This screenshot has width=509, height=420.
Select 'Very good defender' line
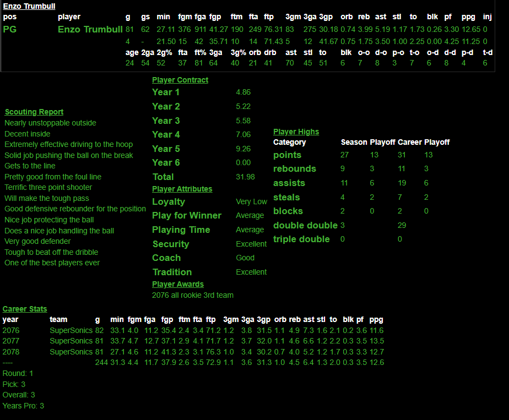tap(37, 241)
